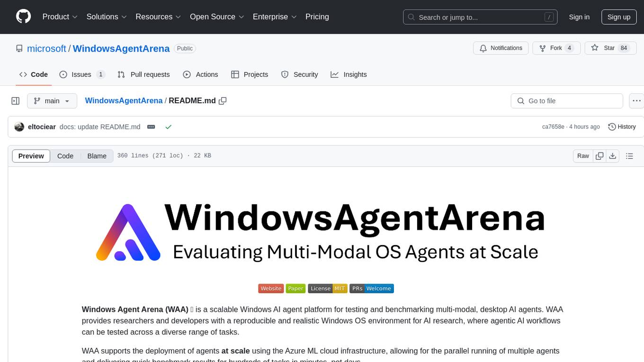The height and width of the screenshot is (362, 644).
Task: Open the GitHub homepage logo
Action: (x=24, y=17)
